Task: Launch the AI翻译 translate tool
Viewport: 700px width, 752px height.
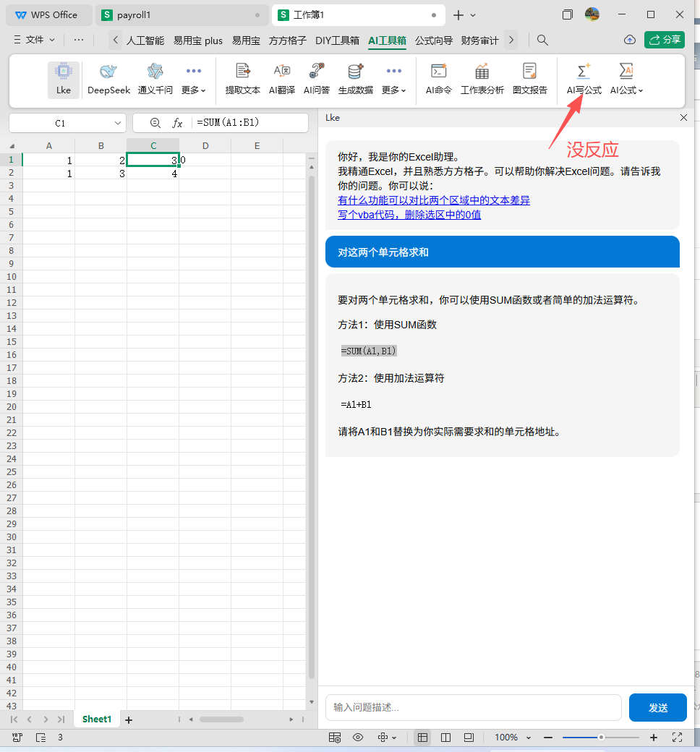Action: pyautogui.click(x=281, y=72)
